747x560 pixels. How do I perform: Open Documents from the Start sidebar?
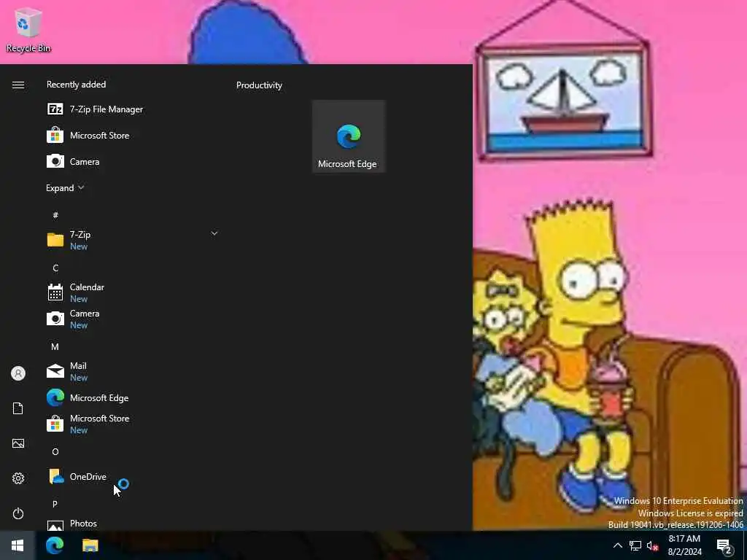[x=18, y=408]
